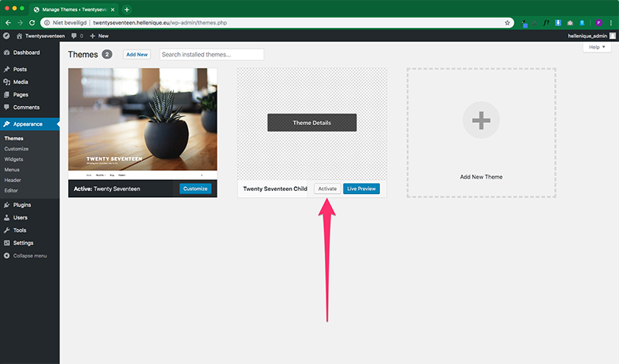Click the WordPress logo in admin bar
Image resolution: width=619 pixels, height=364 pixels.
[6, 36]
